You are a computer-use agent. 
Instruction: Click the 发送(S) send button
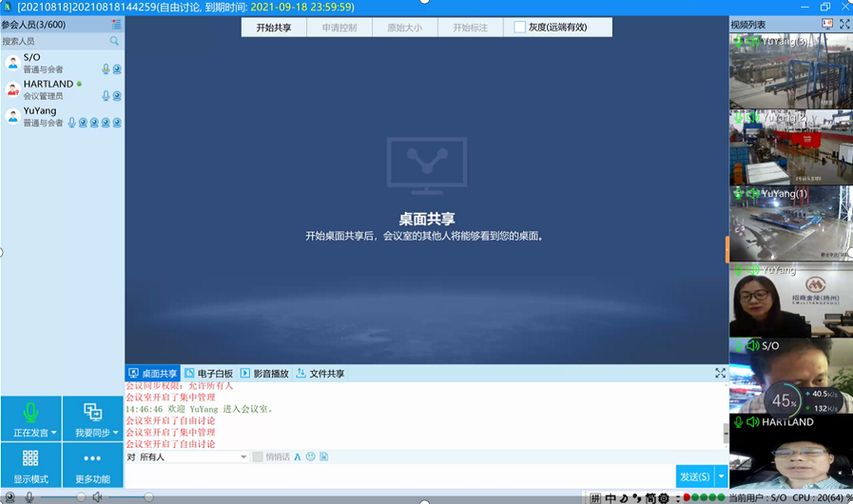(694, 476)
